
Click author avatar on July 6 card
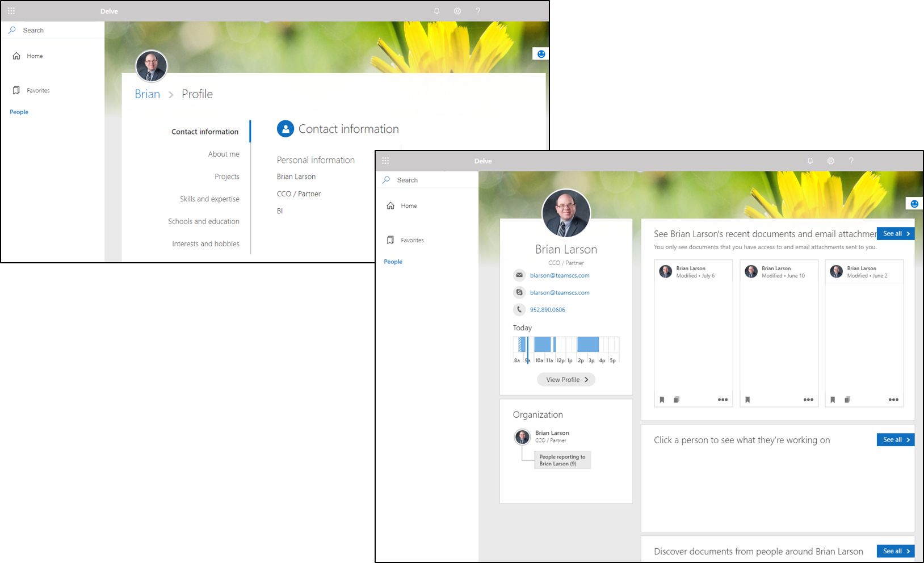666,271
